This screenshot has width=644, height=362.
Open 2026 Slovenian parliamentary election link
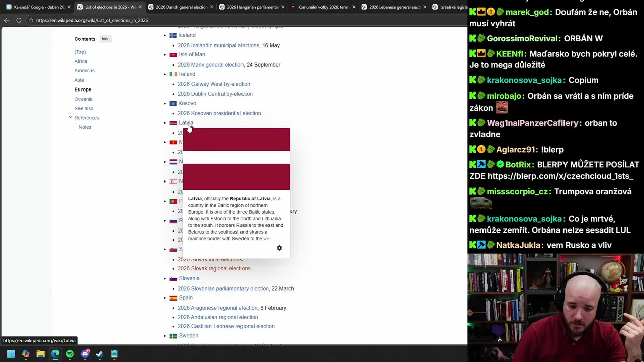click(223, 289)
